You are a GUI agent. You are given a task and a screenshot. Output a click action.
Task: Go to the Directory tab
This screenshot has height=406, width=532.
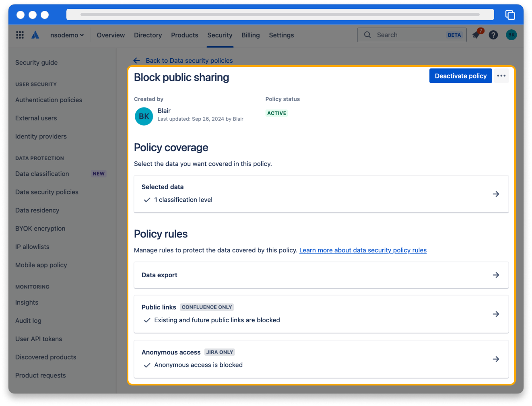(148, 35)
